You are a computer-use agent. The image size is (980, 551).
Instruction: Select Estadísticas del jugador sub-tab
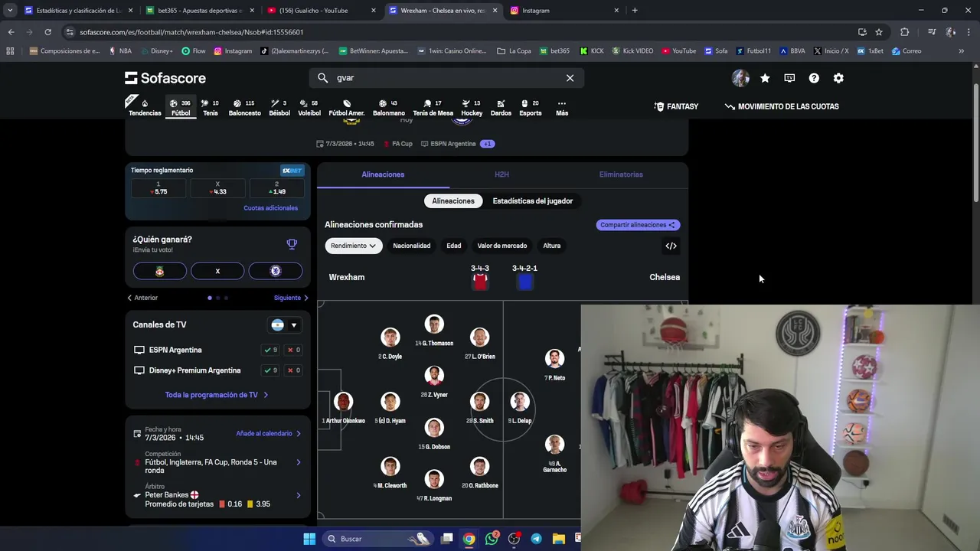pos(533,201)
